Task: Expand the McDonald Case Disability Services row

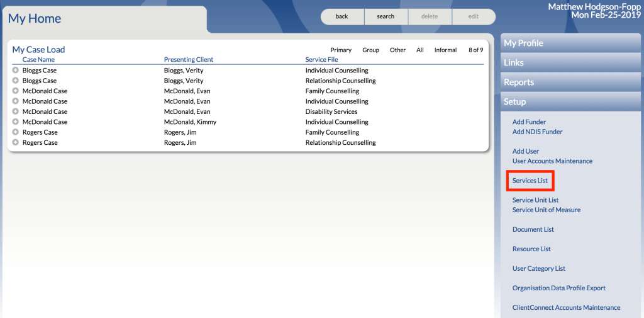Action: pos(16,111)
